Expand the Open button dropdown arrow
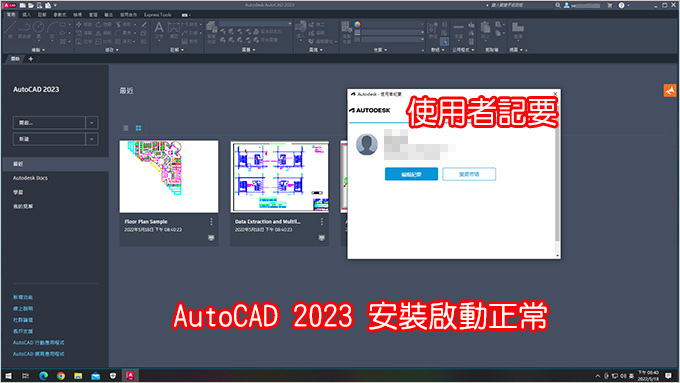The width and height of the screenshot is (680, 383). click(92, 123)
